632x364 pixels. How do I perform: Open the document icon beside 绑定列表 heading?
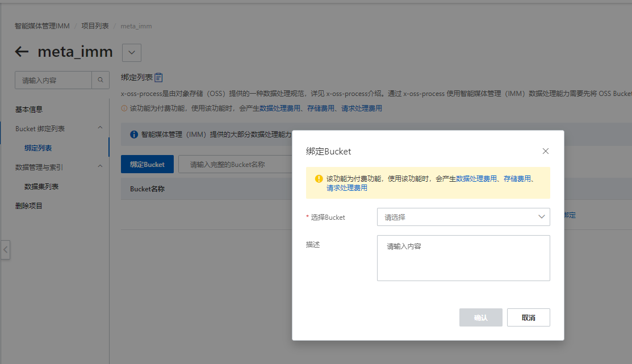[x=158, y=77]
